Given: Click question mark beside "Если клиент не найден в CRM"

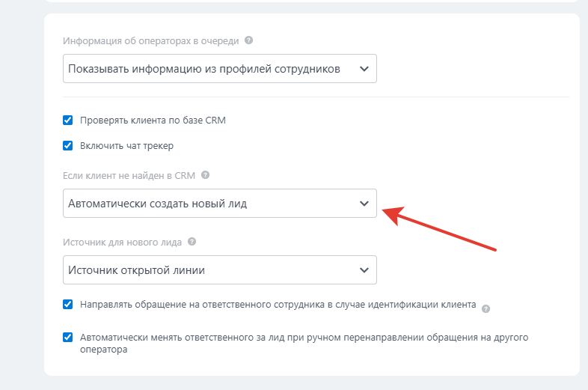Looking at the screenshot, I should click(205, 175).
